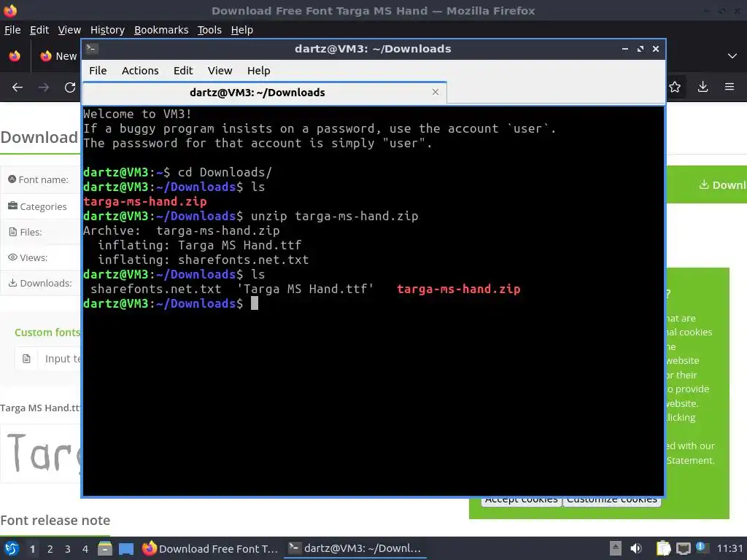Open Firefox View menu
Image resolution: width=747 pixels, height=560 pixels.
point(69,30)
